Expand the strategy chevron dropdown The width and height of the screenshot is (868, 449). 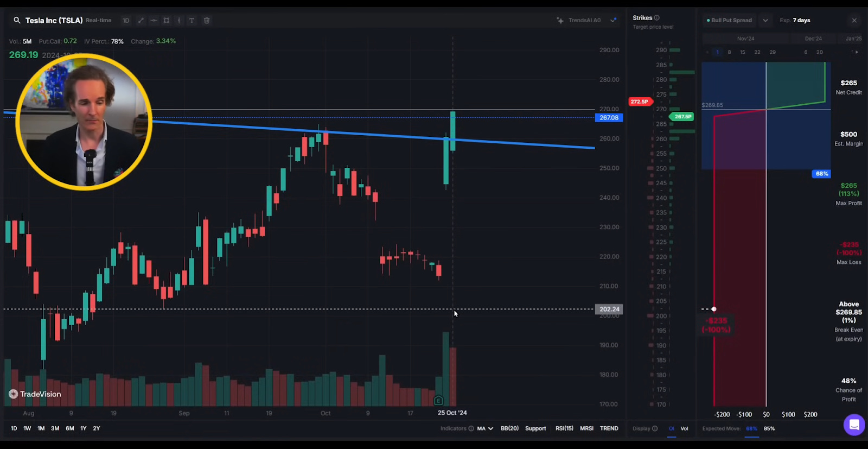click(x=765, y=21)
